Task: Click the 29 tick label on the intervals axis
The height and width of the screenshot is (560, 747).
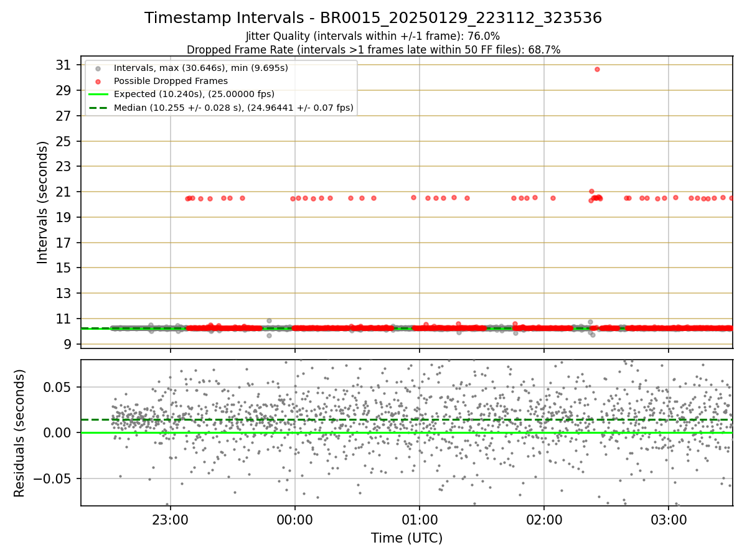Action: [64, 90]
